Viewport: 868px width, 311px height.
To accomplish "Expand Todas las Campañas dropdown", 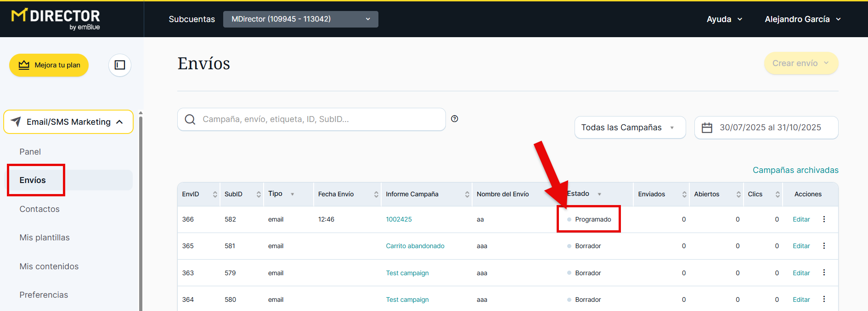I will pyautogui.click(x=630, y=128).
